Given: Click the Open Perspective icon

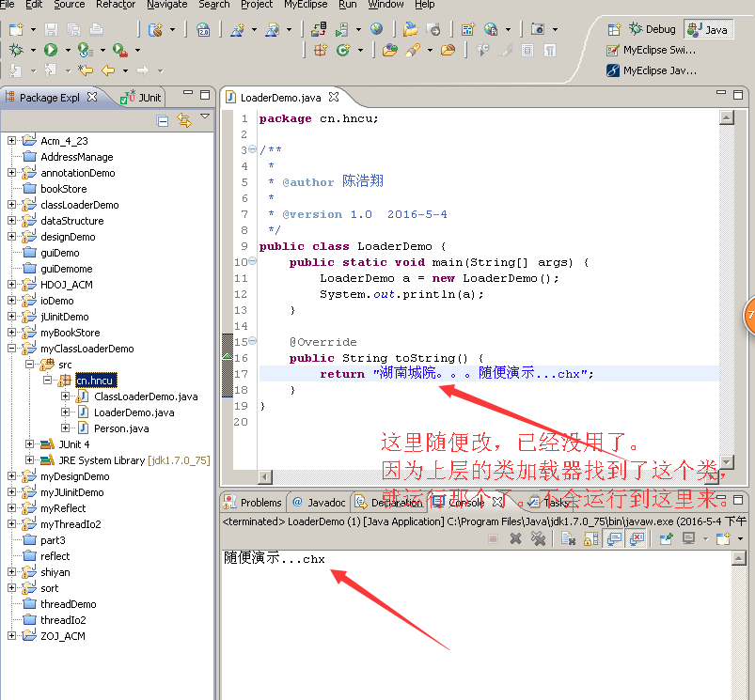Looking at the screenshot, I should click(x=614, y=30).
